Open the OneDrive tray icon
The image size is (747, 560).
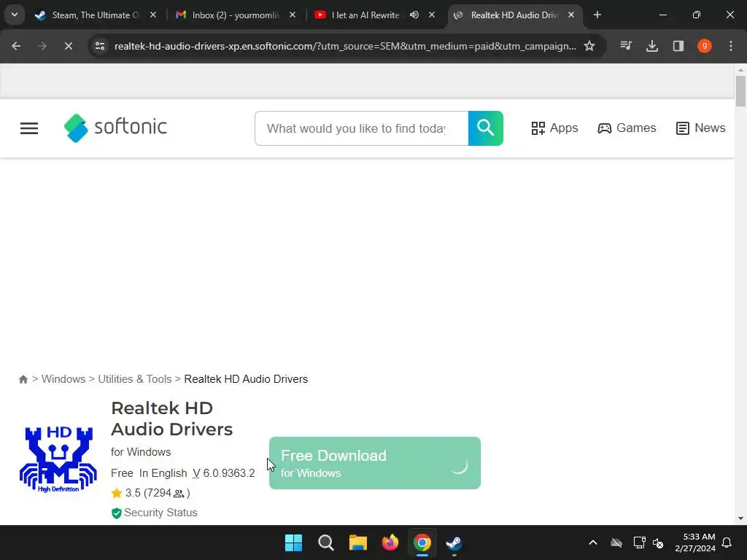616,542
